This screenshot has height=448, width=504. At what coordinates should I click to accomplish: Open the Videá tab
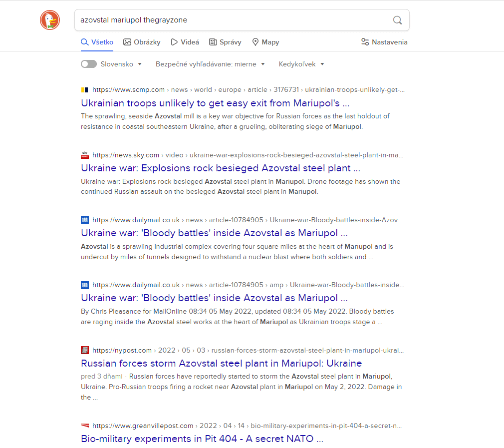pyautogui.click(x=185, y=42)
